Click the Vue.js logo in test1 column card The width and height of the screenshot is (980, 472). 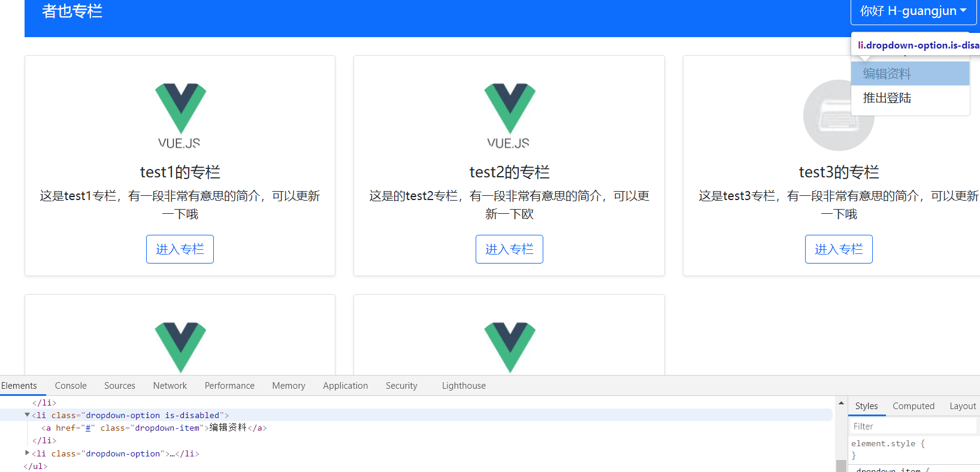click(180, 115)
